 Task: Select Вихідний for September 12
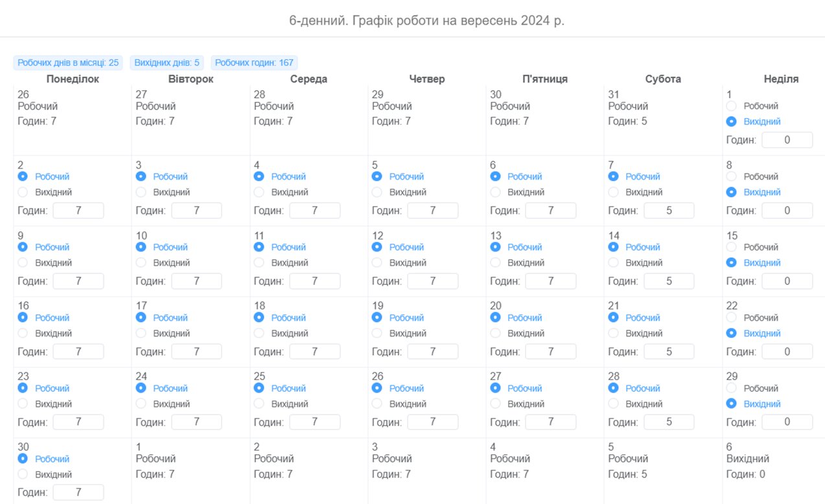point(377,262)
